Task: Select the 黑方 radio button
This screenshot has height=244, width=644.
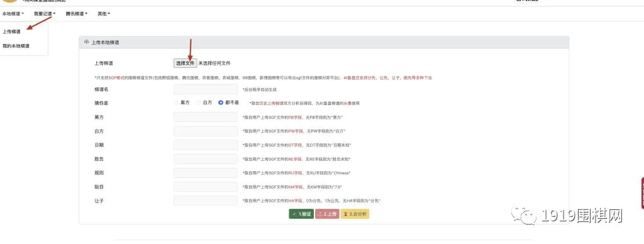Action: pyautogui.click(x=177, y=103)
